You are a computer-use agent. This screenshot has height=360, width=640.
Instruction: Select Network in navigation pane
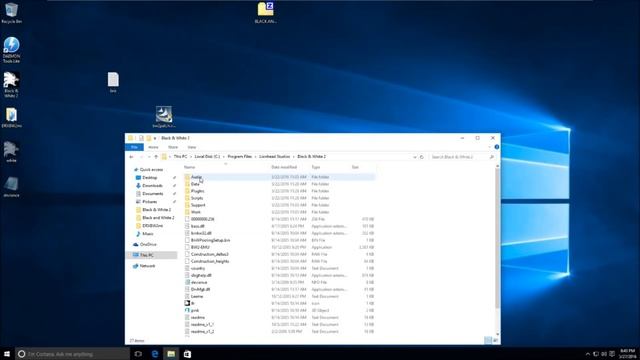point(147,266)
